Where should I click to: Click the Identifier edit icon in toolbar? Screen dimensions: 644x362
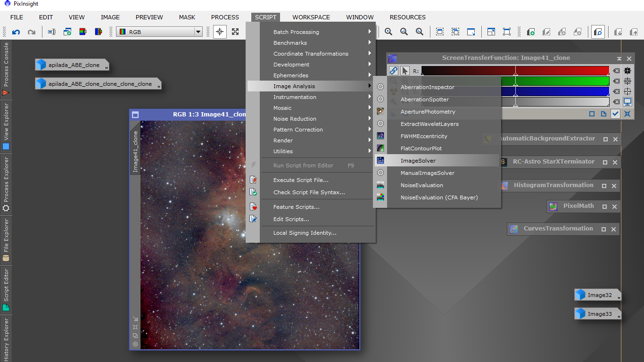[52, 32]
